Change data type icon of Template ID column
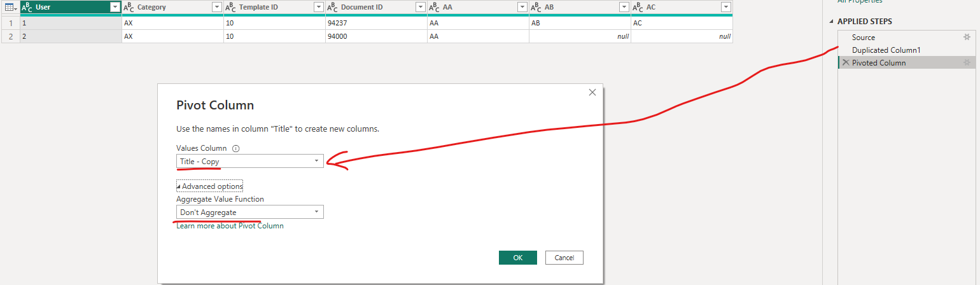The height and width of the screenshot is (285, 980). tap(230, 7)
